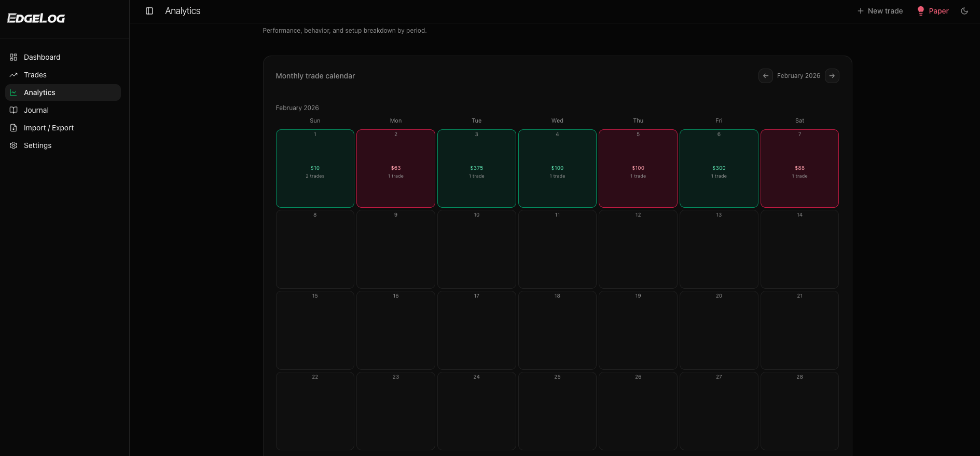The width and height of the screenshot is (980, 456).
Task: Select empty calendar day 14
Action: (x=799, y=249)
